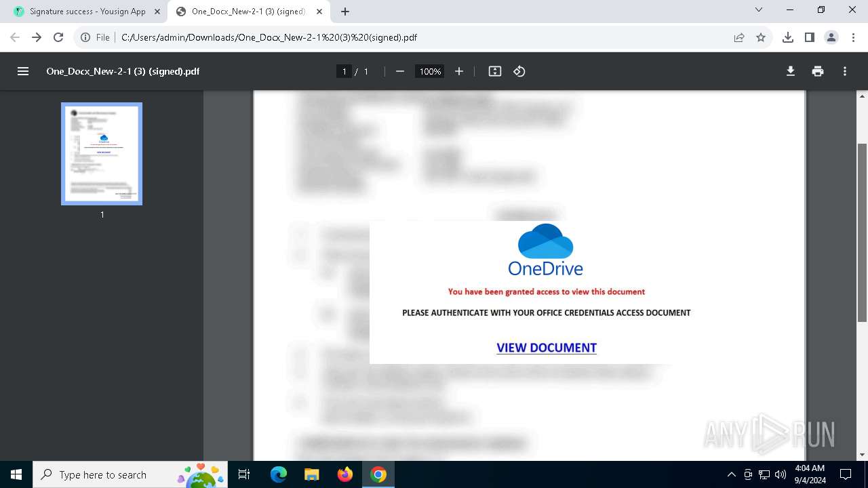Open File Explorer from taskbar
868x488 pixels.
[x=311, y=474]
